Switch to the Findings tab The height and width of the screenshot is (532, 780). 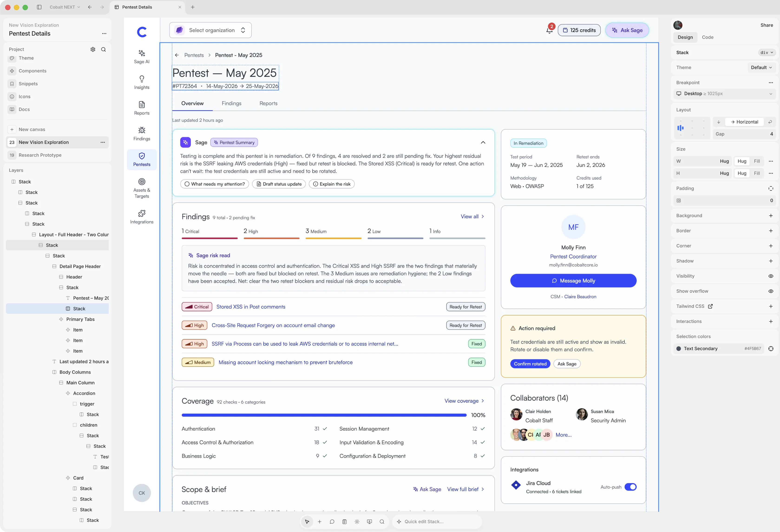click(x=231, y=103)
